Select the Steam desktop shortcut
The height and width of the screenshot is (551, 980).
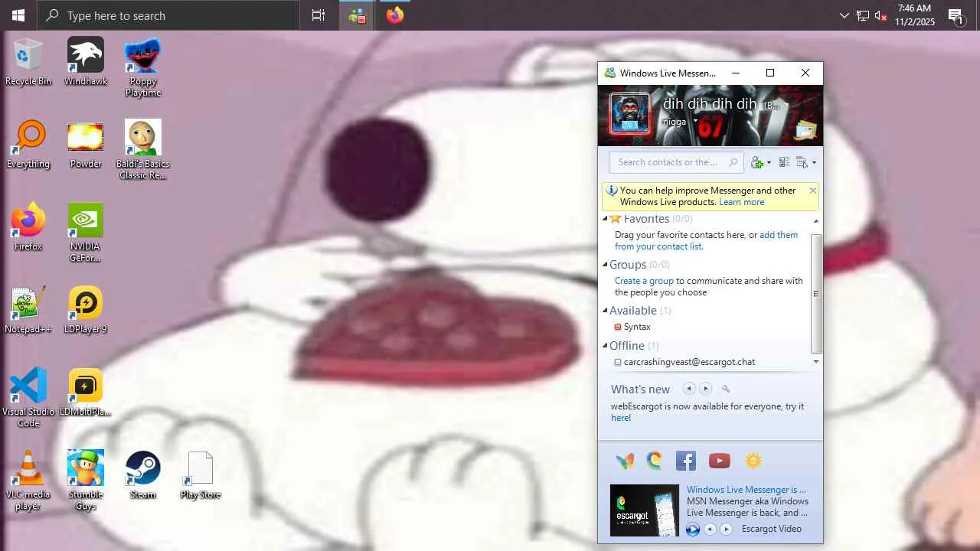pos(143,475)
